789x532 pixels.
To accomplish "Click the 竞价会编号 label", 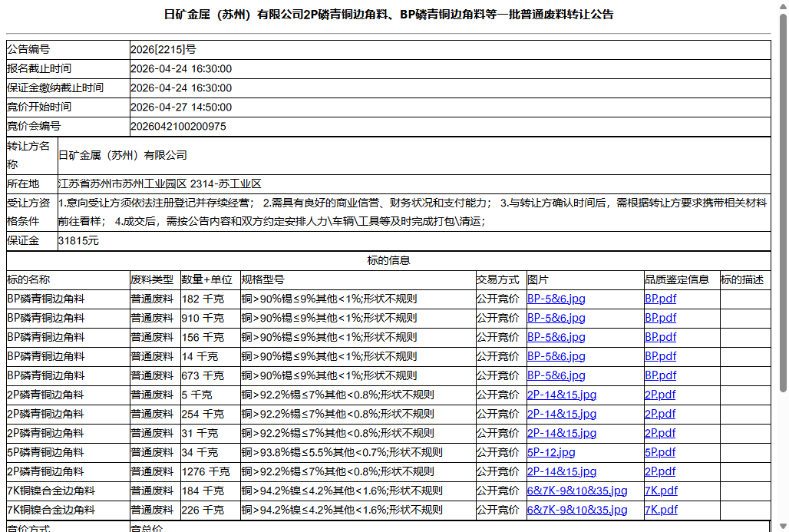I will 34,126.
